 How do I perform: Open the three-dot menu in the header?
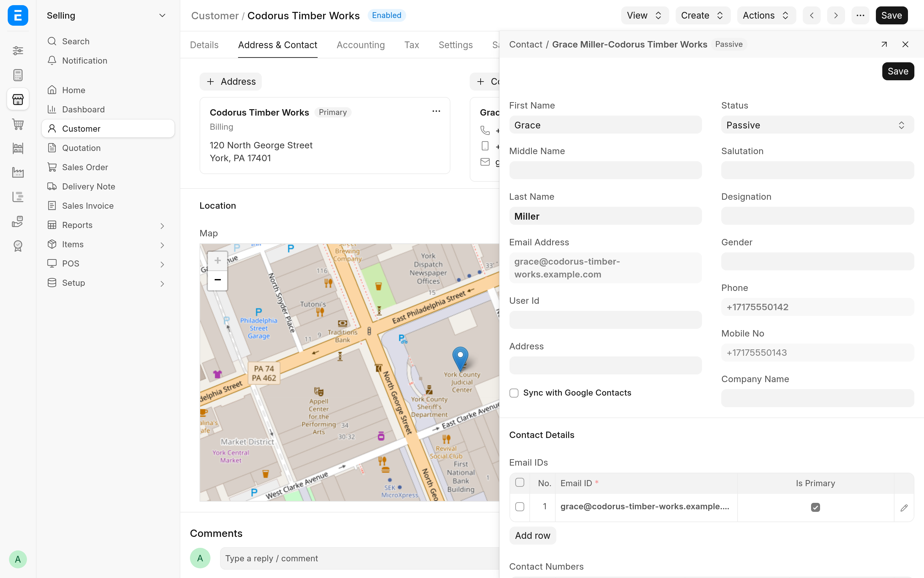click(x=860, y=15)
